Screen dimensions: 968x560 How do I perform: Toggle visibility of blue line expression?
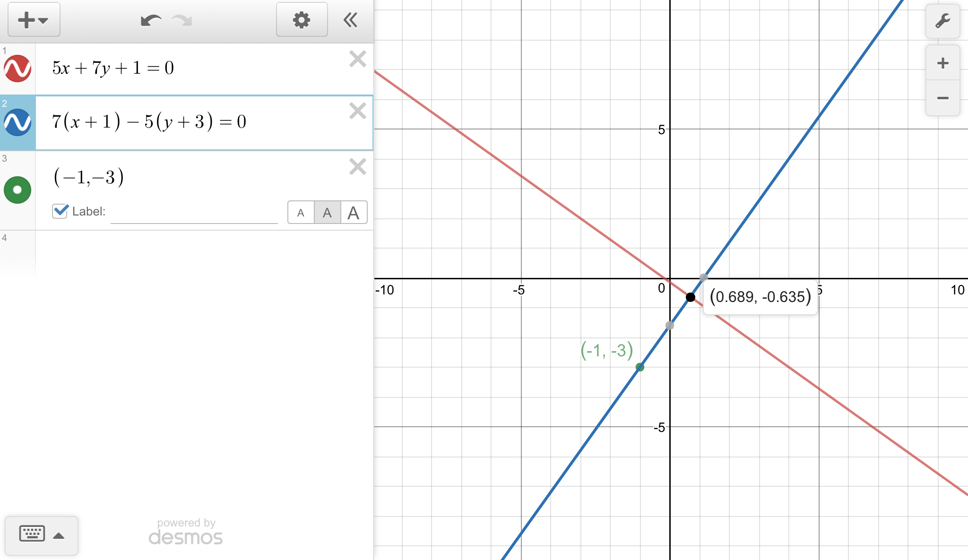click(x=17, y=122)
